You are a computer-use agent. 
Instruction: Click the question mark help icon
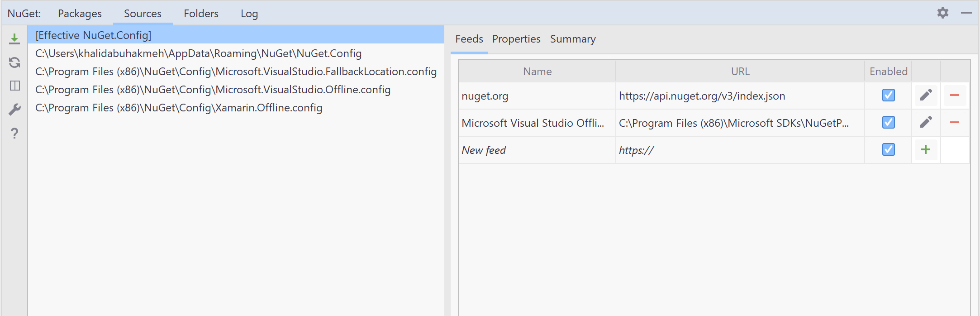[14, 133]
